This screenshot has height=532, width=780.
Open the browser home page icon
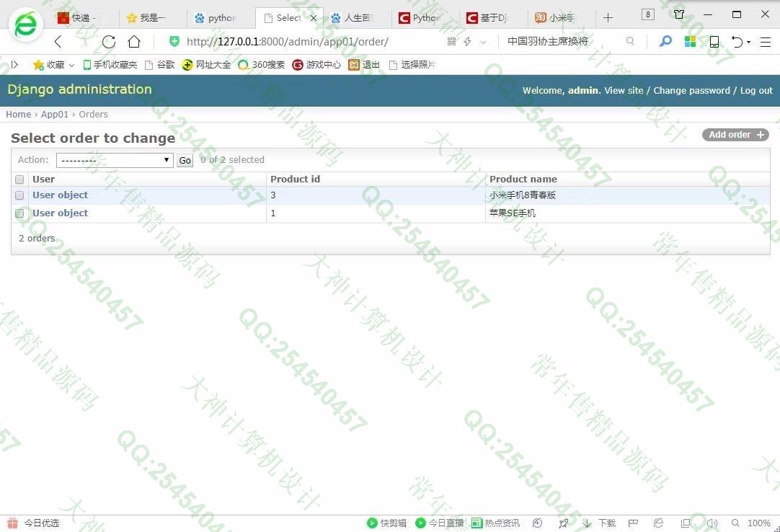point(134,42)
